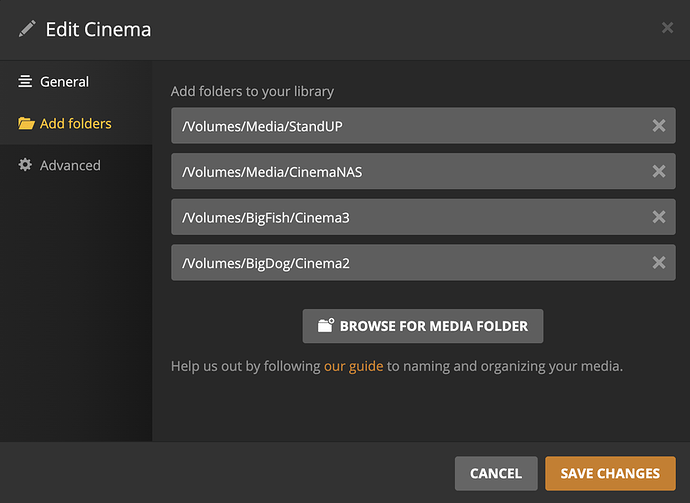Open the Add folders tab
The width and height of the screenshot is (690, 503).
pos(75,124)
